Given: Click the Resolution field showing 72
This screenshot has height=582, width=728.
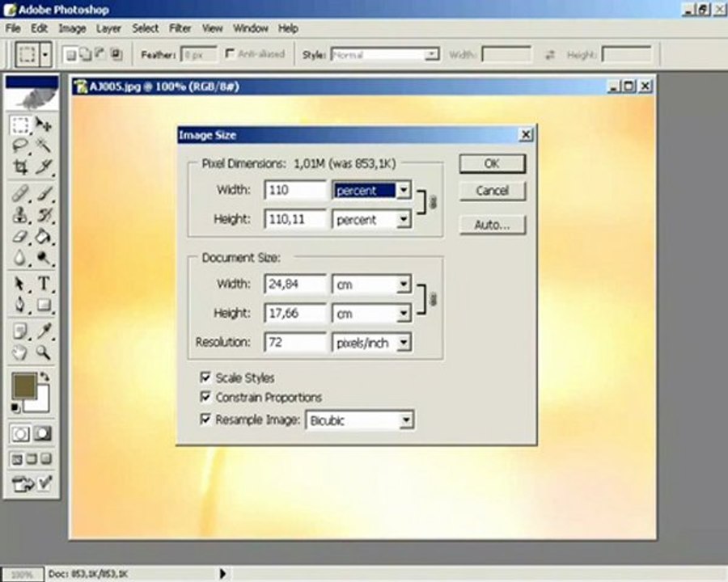Looking at the screenshot, I should pyautogui.click(x=295, y=343).
